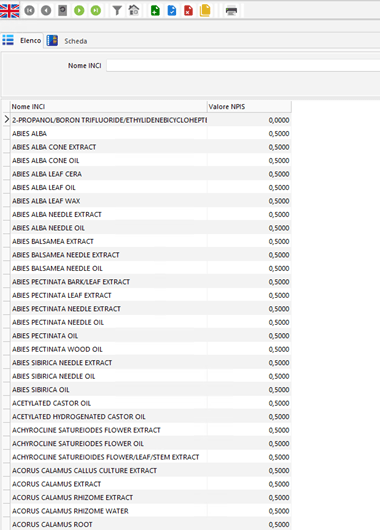The width and height of the screenshot is (380, 530).
Task: Open the filter funnel tool
Action: tap(117, 11)
